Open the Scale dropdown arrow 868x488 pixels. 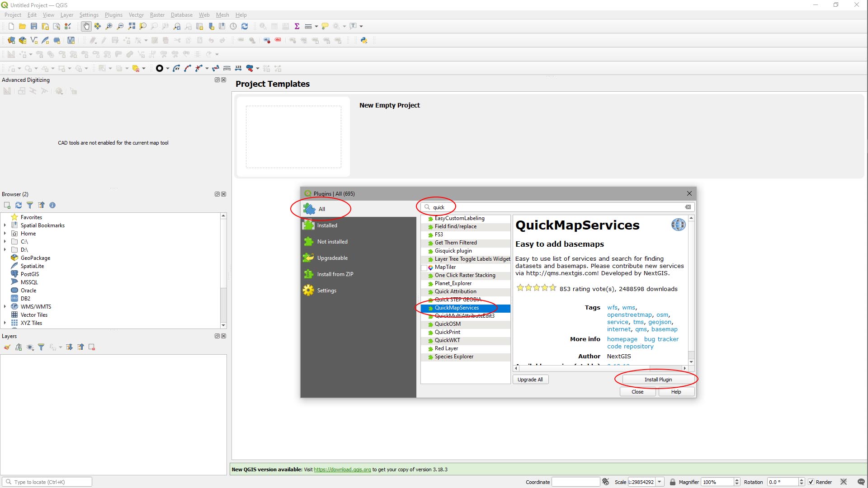coord(660,482)
